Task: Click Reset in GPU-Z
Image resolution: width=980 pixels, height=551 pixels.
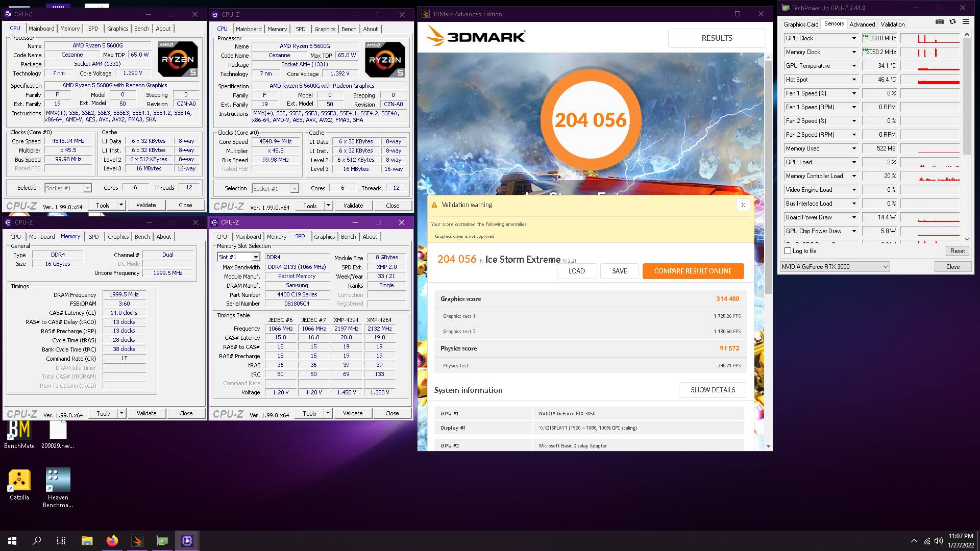Action: point(957,251)
